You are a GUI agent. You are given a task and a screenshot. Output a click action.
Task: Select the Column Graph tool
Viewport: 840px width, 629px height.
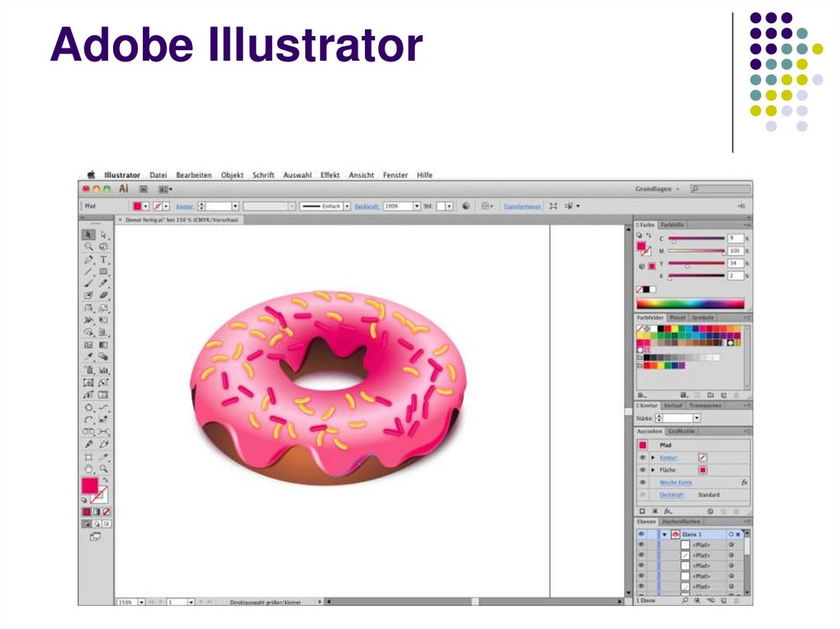pyautogui.click(x=103, y=370)
